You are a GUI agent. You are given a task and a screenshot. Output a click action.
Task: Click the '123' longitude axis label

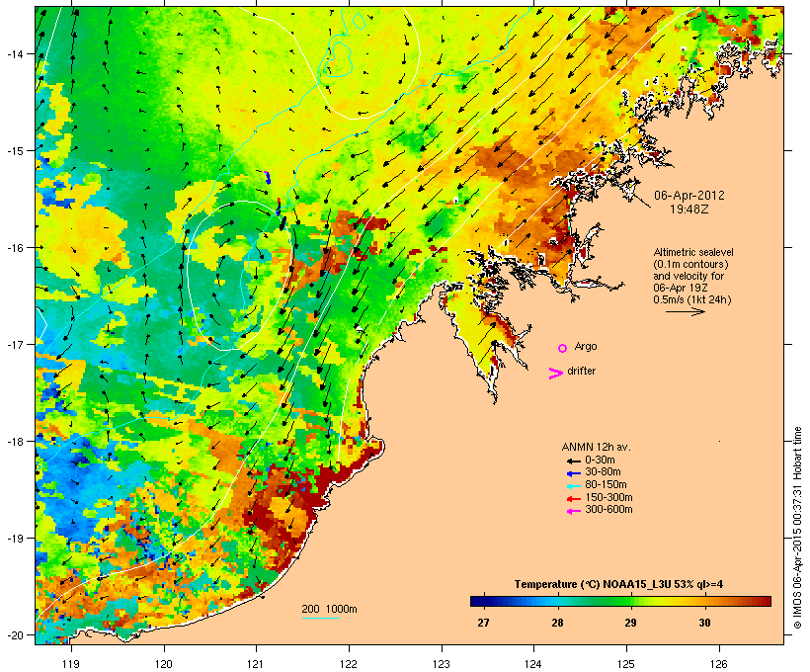point(442,664)
